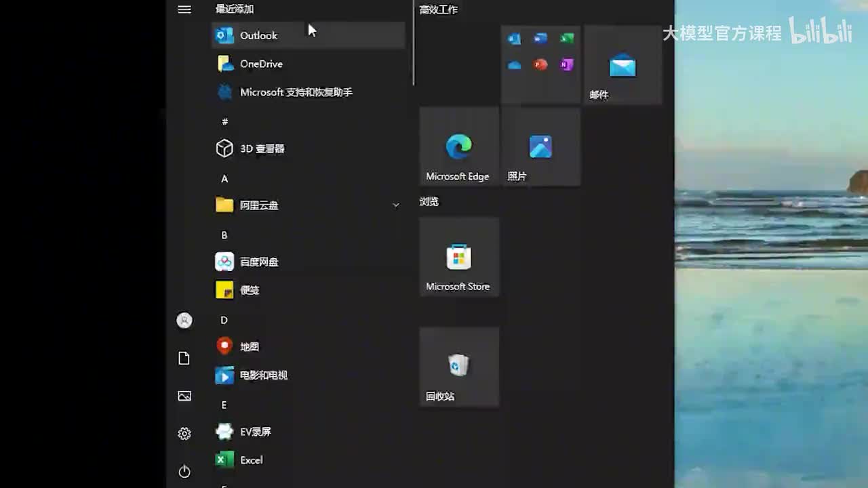The height and width of the screenshot is (488, 868).
Task: Open the 3D 查看器 app
Action: pos(309,148)
